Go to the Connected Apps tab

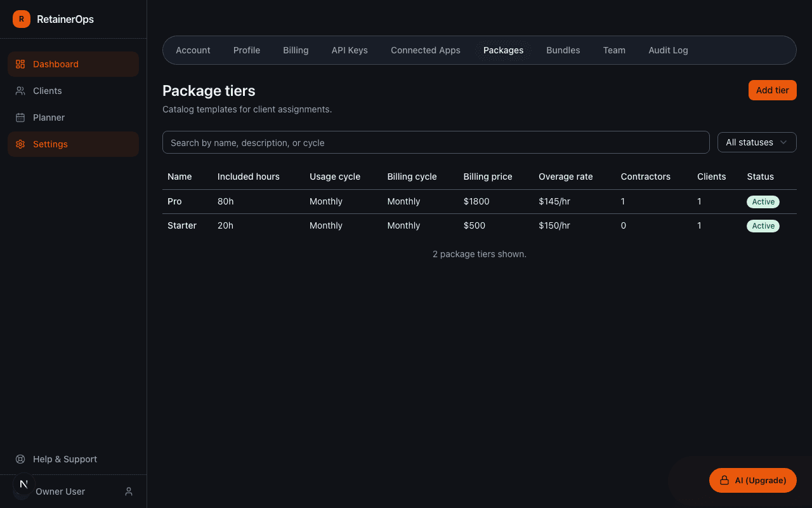(x=426, y=50)
